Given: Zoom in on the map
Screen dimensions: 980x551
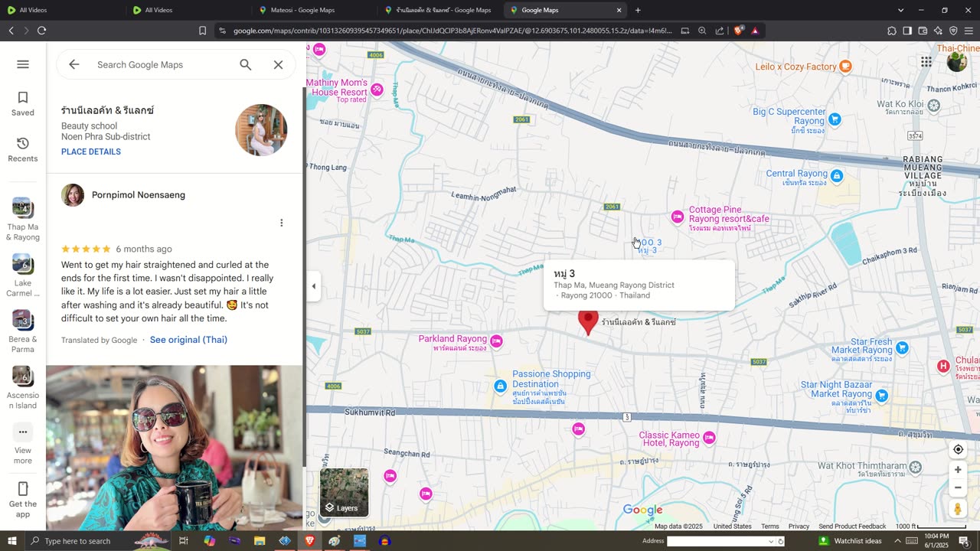Looking at the screenshot, I should 958,470.
